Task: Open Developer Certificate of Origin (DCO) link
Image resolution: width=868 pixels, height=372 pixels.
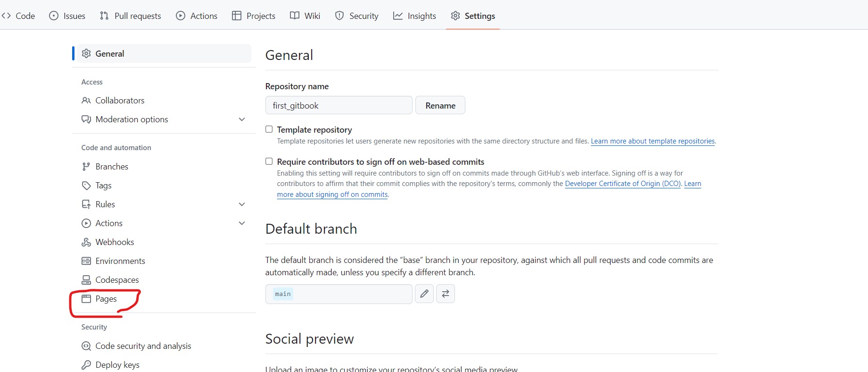Action: 623,184
